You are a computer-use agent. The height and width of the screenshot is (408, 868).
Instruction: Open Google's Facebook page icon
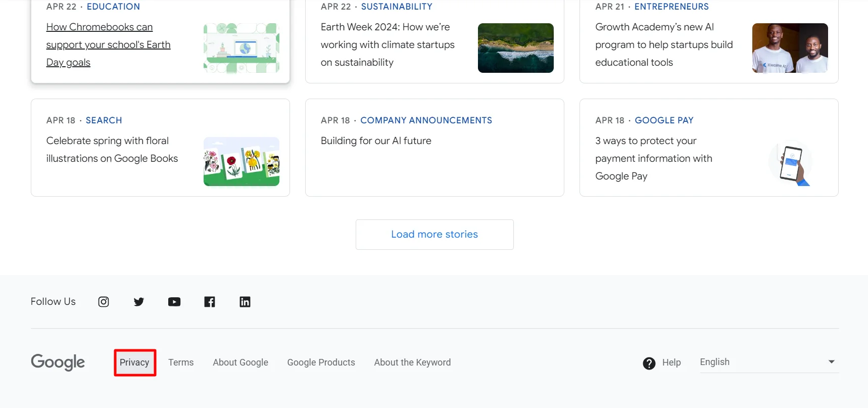[210, 302]
